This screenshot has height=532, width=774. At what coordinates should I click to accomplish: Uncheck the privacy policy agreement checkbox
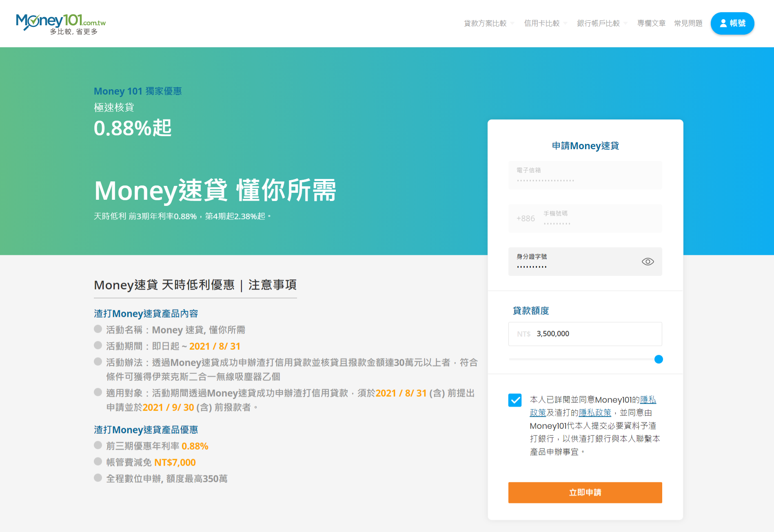coord(515,400)
